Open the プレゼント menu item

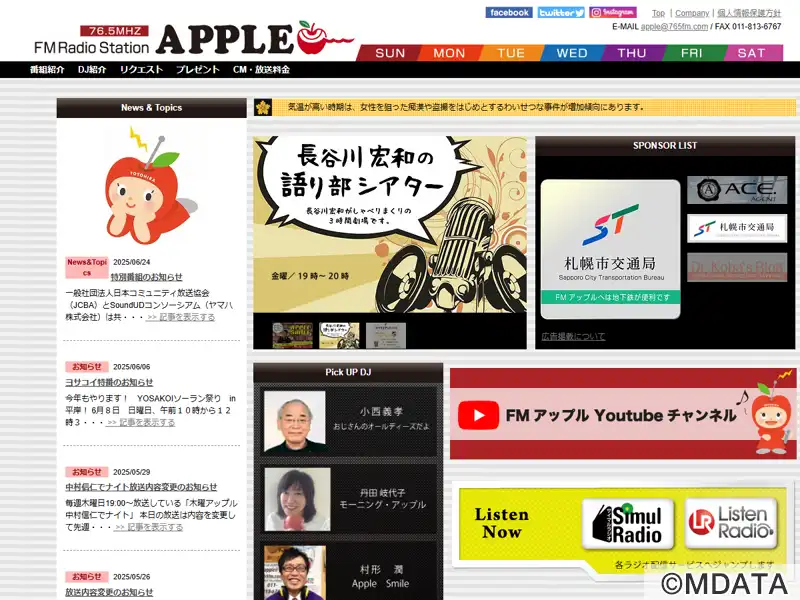point(197,69)
